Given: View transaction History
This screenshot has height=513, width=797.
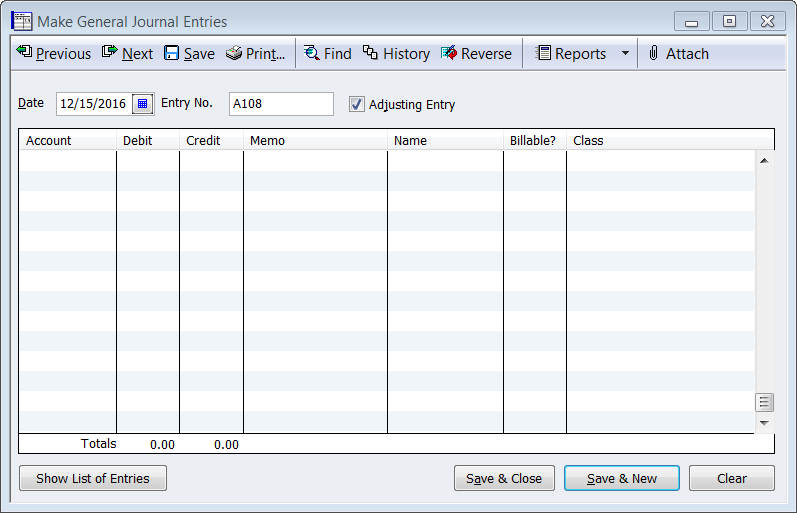Looking at the screenshot, I should click(x=396, y=54).
